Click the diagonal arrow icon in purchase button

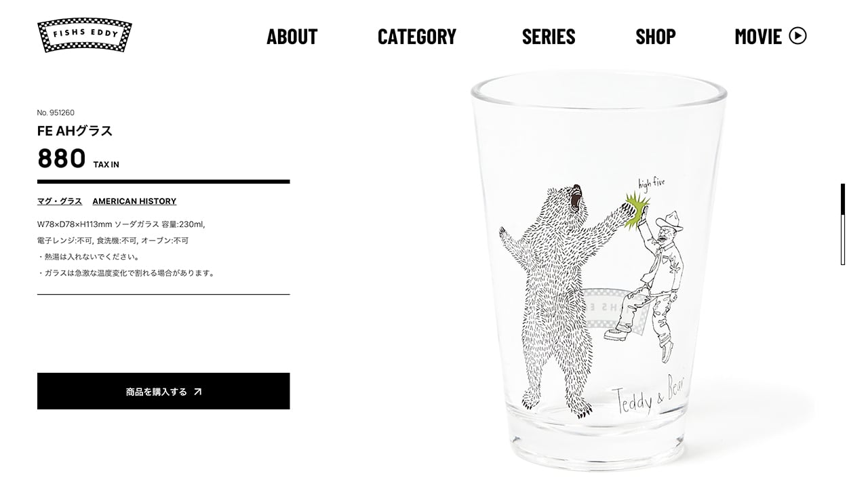pos(198,392)
